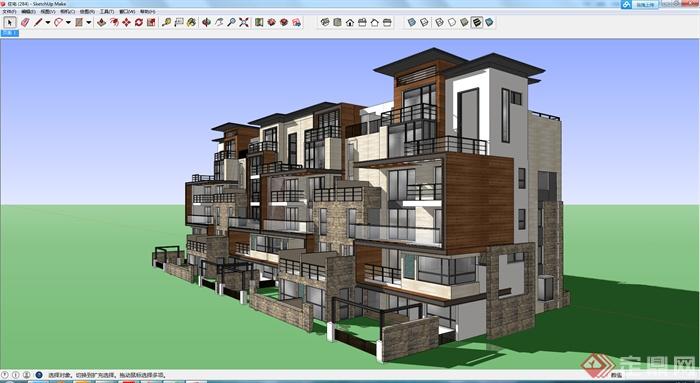Select the scene tab below toolbar

click(x=9, y=33)
